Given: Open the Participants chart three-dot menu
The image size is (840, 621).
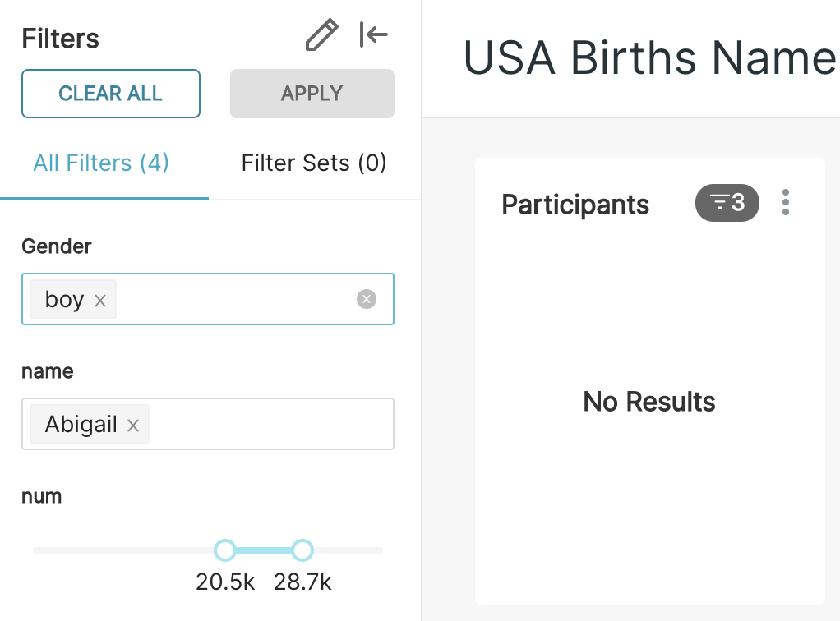Looking at the screenshot, I should [786, 202].
